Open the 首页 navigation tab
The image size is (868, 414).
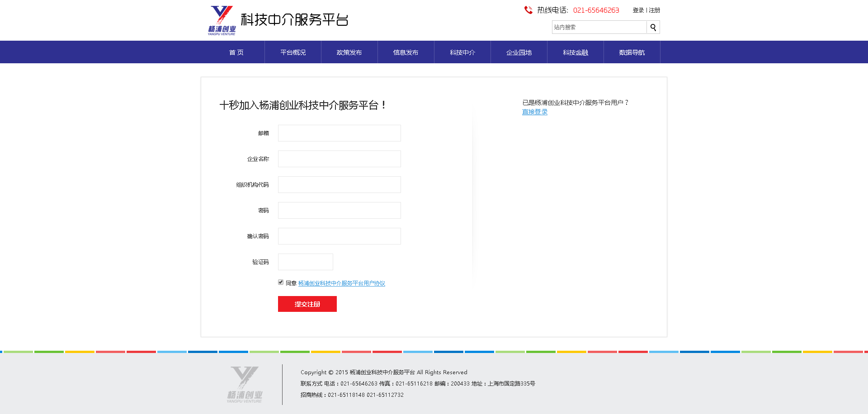pyautogui.click(x=236, y=52)
